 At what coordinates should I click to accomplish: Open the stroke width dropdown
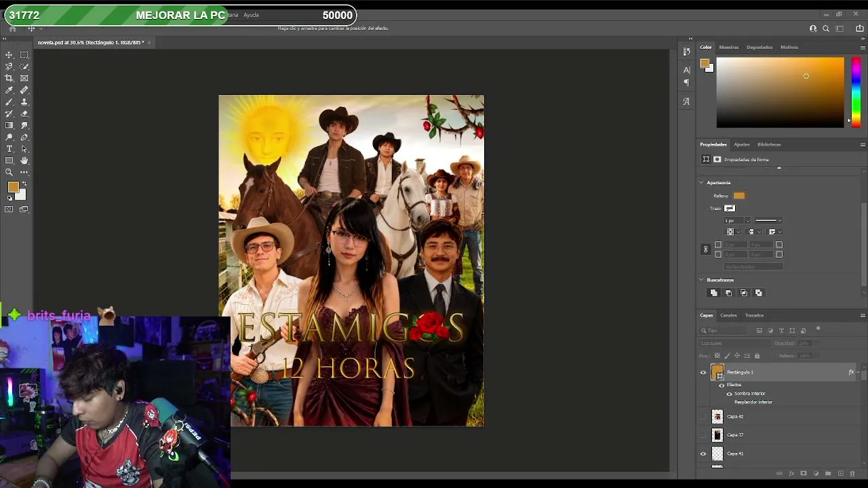click(747, 221)
